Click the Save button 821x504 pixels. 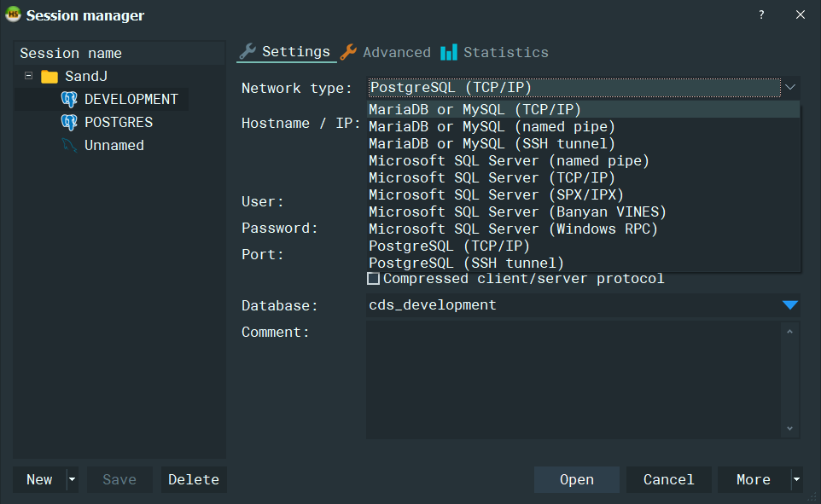tap(119, 479)
